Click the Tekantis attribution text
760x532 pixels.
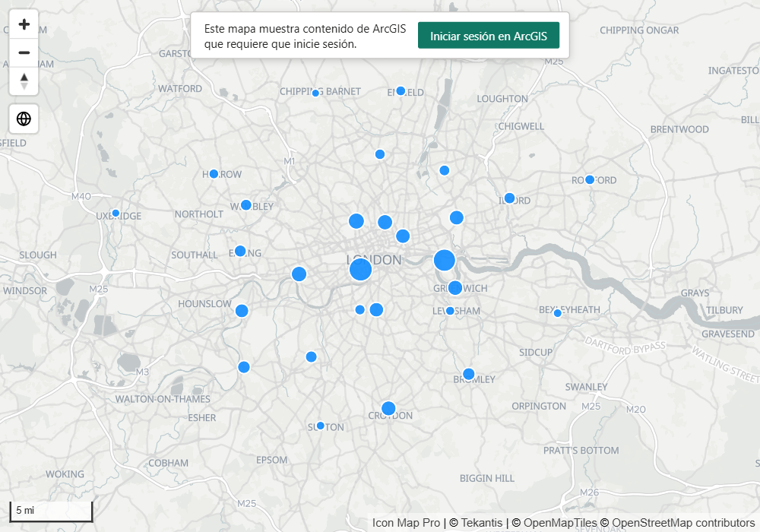476,523
